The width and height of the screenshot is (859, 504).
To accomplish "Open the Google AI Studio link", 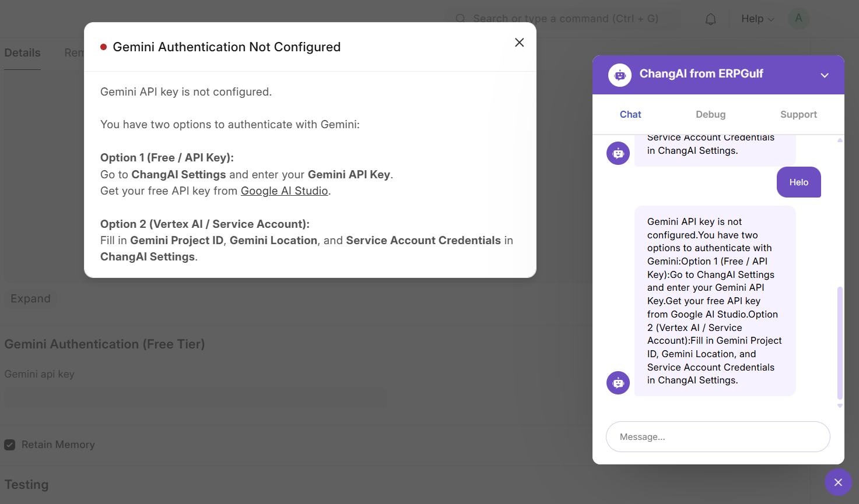I will point(284,191).
